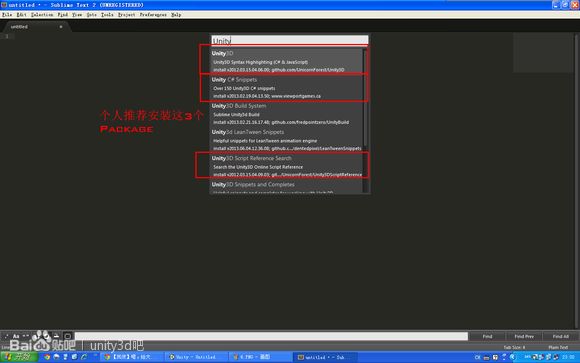Open the Find menu

point(63,15)
